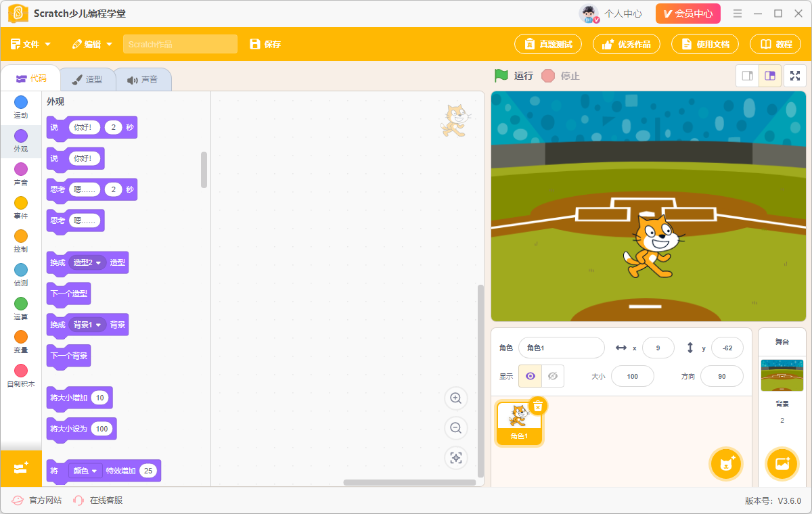Expand the 造型2 costume dropdown

pyautogui.click(x=87, y=262)
